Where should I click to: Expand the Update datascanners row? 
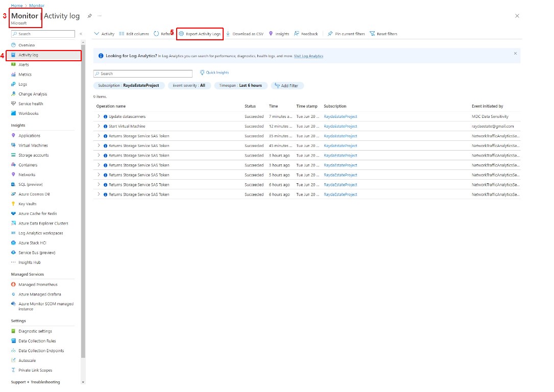[99, 116]
